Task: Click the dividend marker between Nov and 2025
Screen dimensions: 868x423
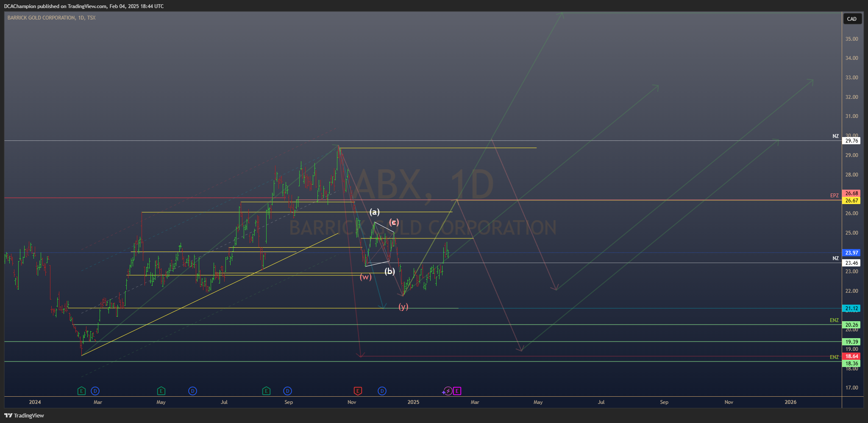Action: point(382,391)
